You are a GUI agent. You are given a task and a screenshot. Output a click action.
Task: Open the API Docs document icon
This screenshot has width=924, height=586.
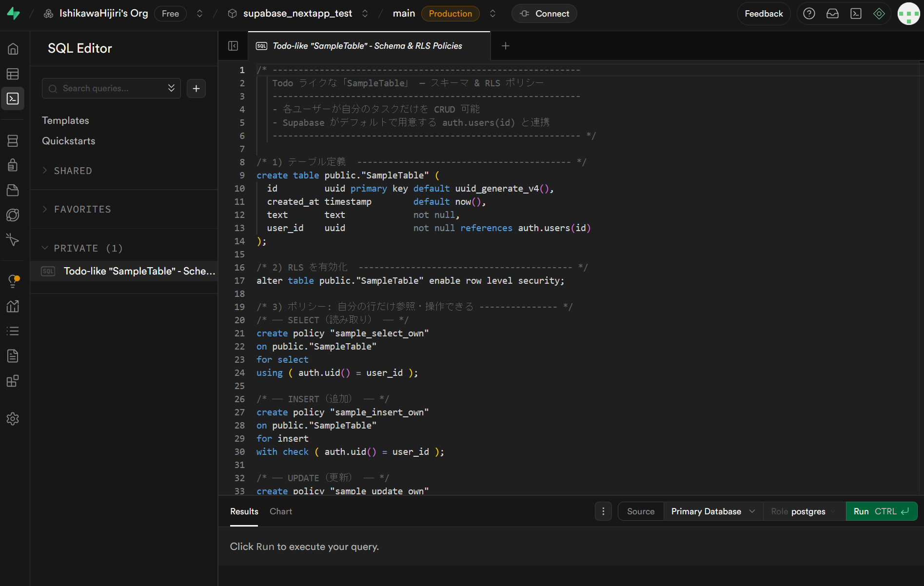[x=13, y=356]
